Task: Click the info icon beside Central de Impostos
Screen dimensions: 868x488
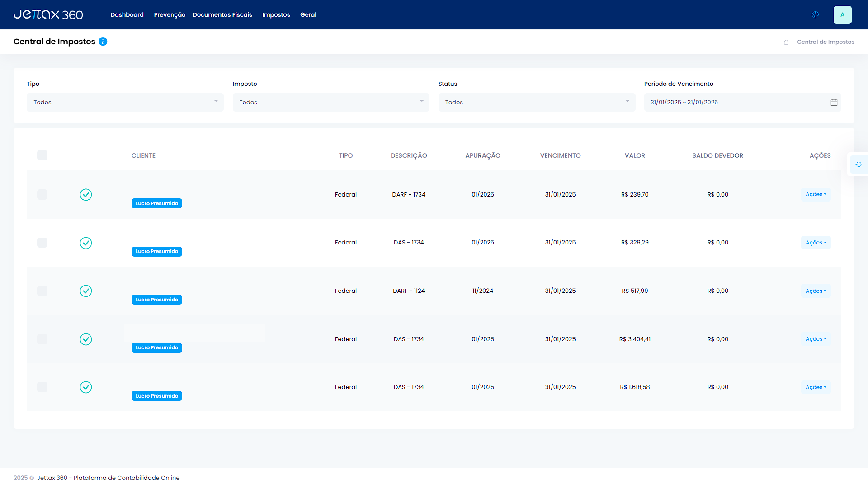Action: coord(103,42)
